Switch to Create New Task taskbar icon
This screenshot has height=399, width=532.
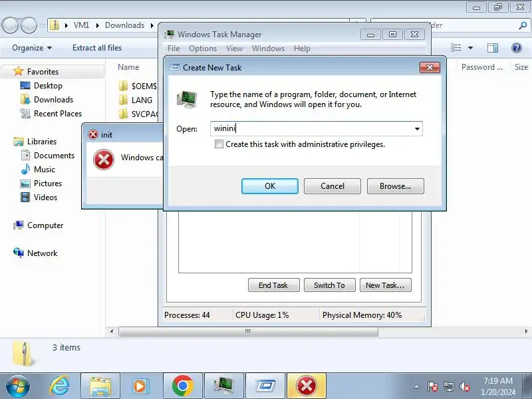[x=265, y=386]
